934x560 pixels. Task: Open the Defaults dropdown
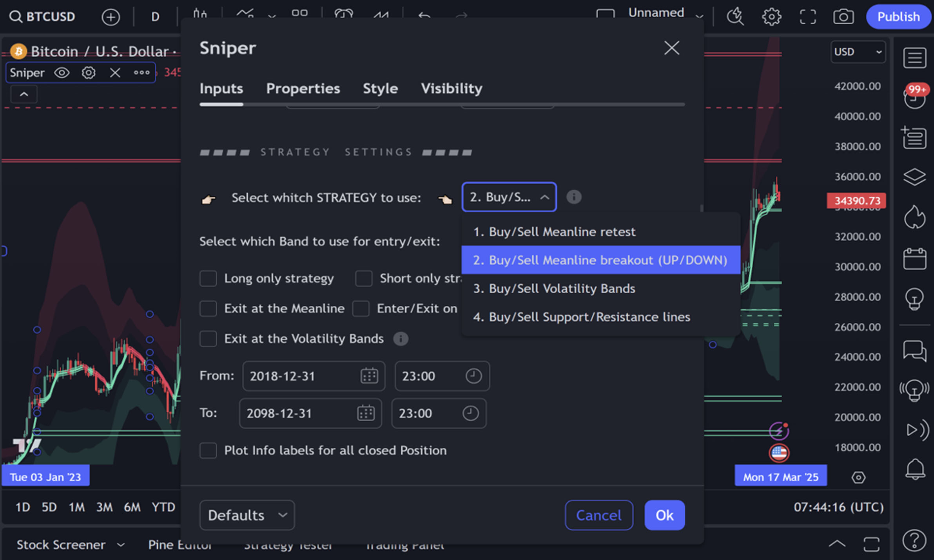tap(247, 515)
